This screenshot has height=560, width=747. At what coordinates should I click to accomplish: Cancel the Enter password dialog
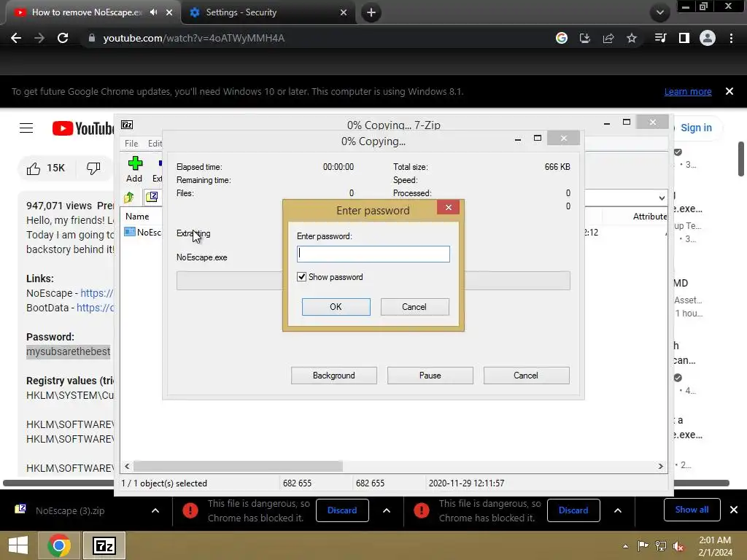[414, 307]
